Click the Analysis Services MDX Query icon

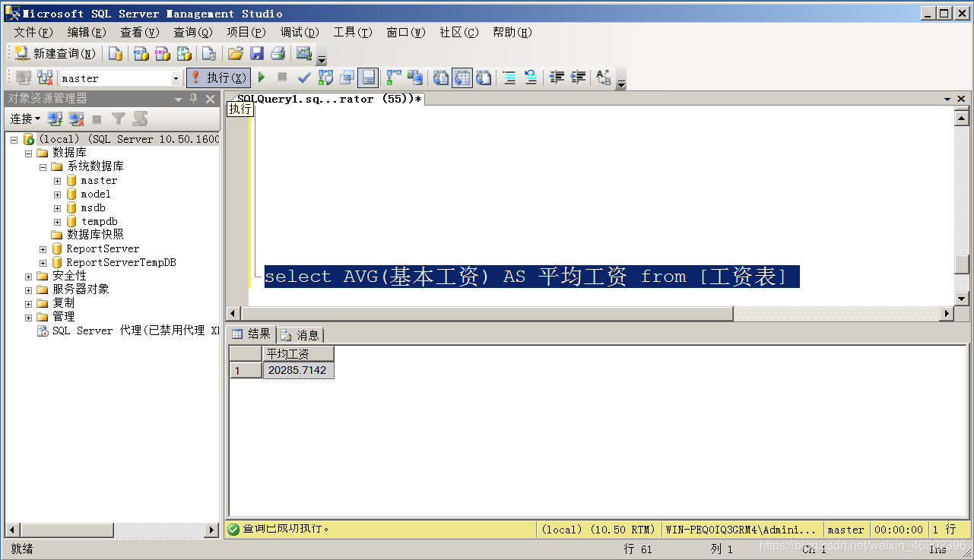pos(141,53)
